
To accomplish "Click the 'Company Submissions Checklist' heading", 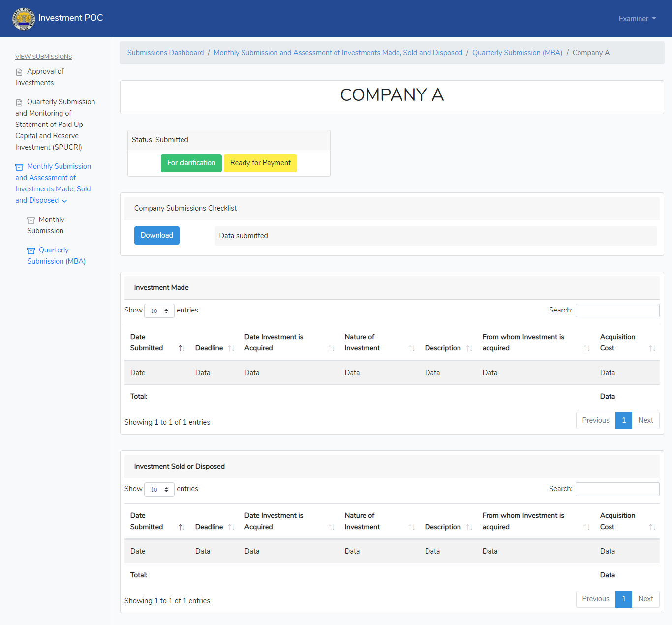I will point(185,208).
